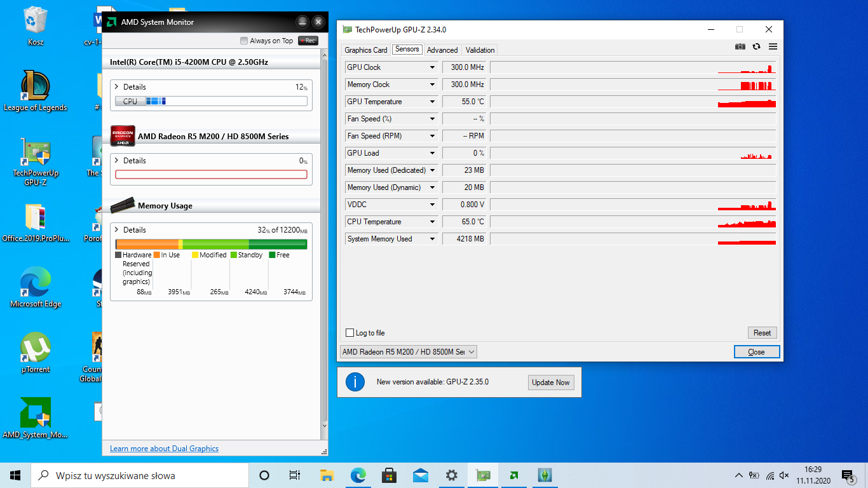Click Standby light green legend swatch
Screen dimensions: 868x488
pos(233,255)
